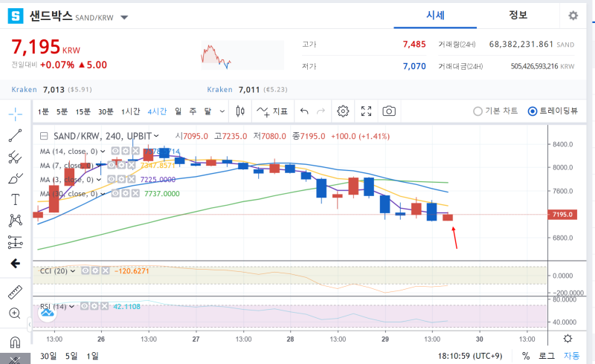Screen dimensions: 595x364
Task: Select the 15분 interval
Action: tap(83, 111)
